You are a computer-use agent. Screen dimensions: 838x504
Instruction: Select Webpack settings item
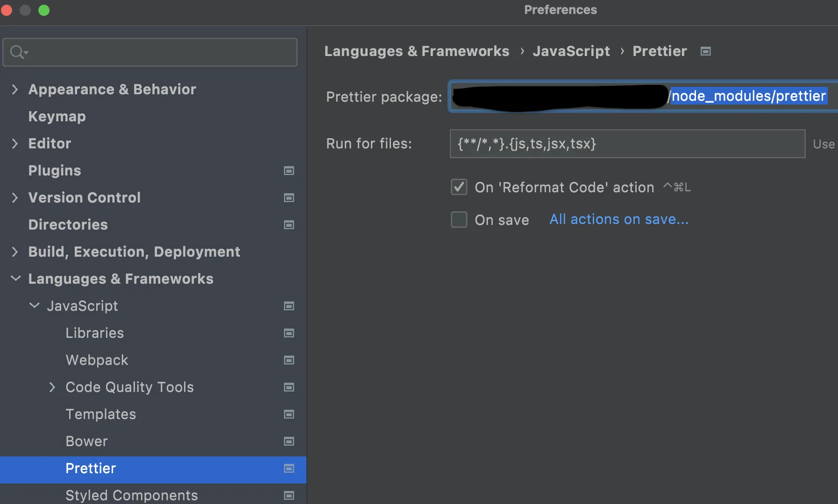click(97, 360)
